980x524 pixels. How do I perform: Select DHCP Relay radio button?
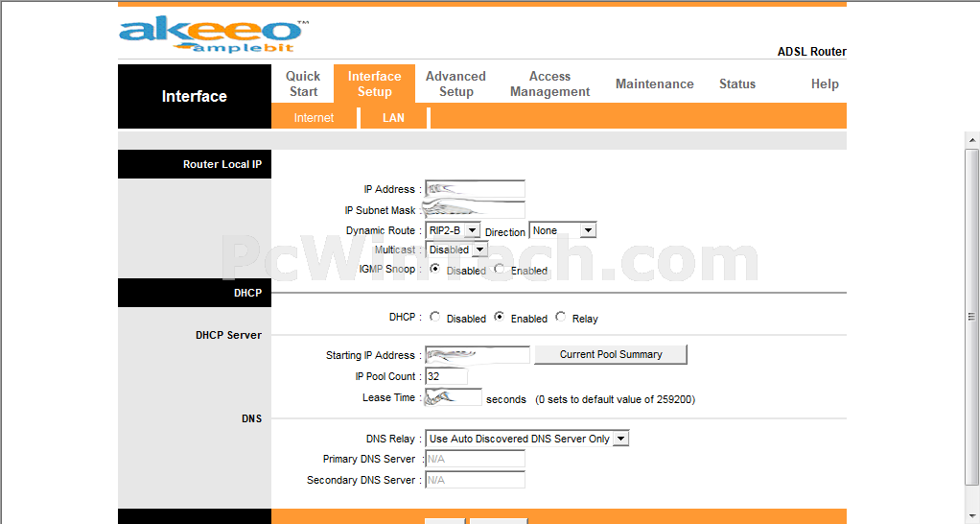tap(561, 317)
